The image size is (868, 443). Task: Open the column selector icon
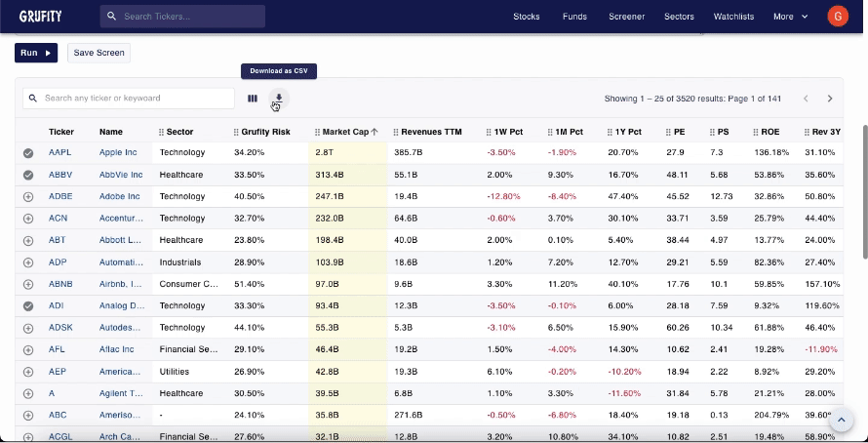coord(253,98)
